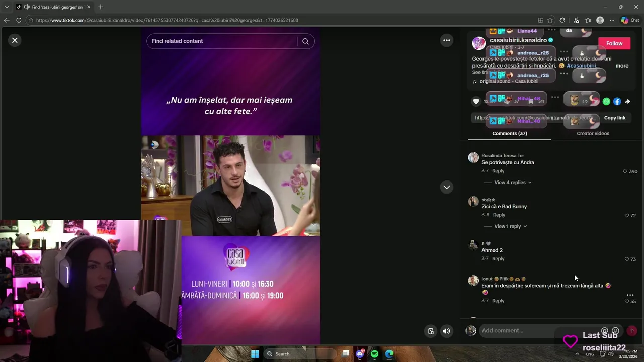Like the 'Ahmed 2' comment
This screenshot has width=644, height=362.
pyautogui.click(x=627, y=259)
